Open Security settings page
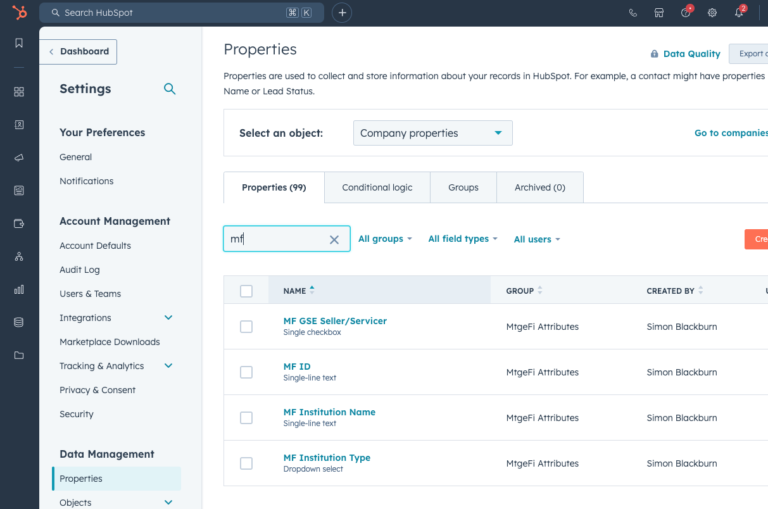The width and height of the screenshot is (768, 509). 76,414
